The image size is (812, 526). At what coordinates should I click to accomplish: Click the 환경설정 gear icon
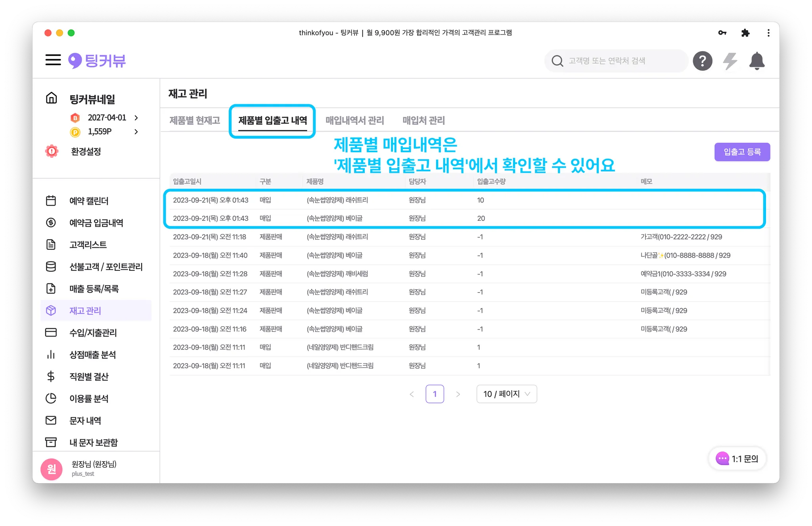[x=52, y=151]
